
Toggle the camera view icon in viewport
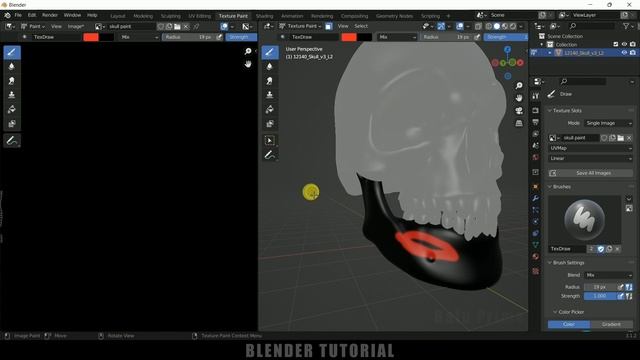pos(519,111)
